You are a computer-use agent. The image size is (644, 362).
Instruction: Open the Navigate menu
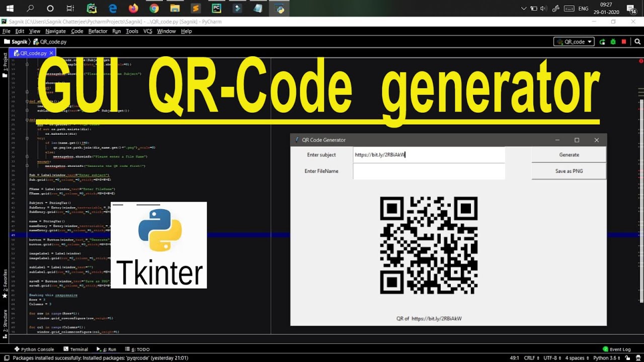click(x=55, y=31)
